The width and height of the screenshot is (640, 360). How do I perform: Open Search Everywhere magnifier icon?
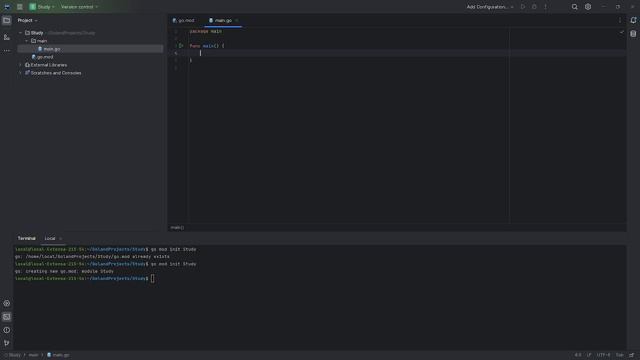click(x=574, y=7)
